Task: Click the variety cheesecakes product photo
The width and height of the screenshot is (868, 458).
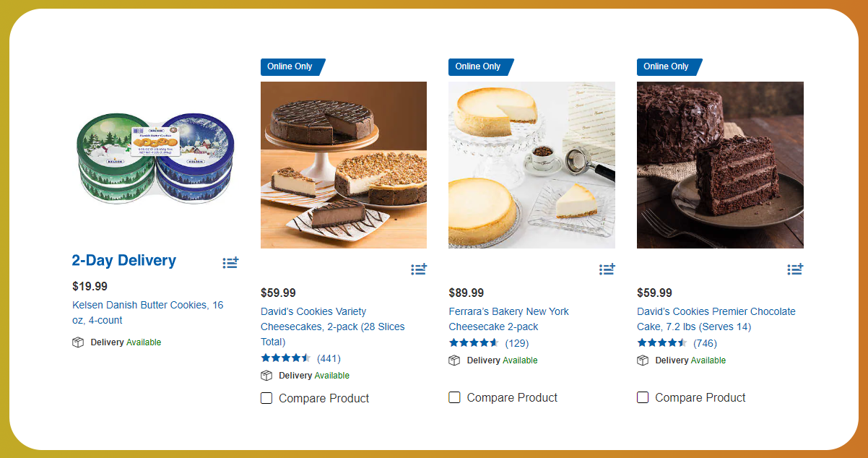Action: (344, 165)
